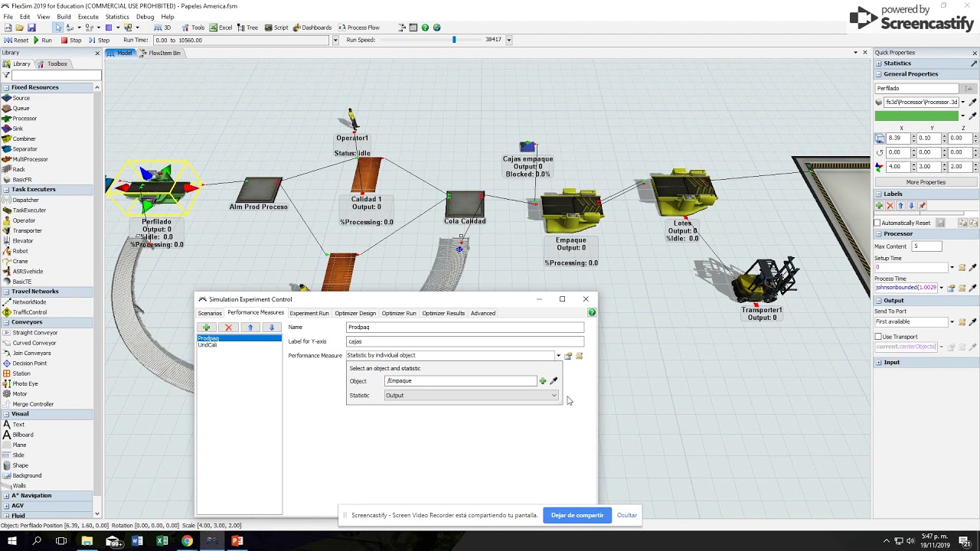Switch to the Optimizer Design tab

click(355, 313)
